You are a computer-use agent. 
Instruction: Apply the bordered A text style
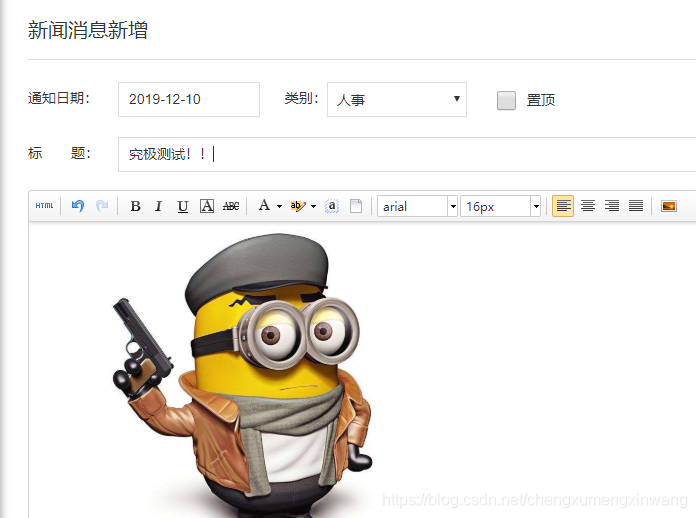pos(207,206)
